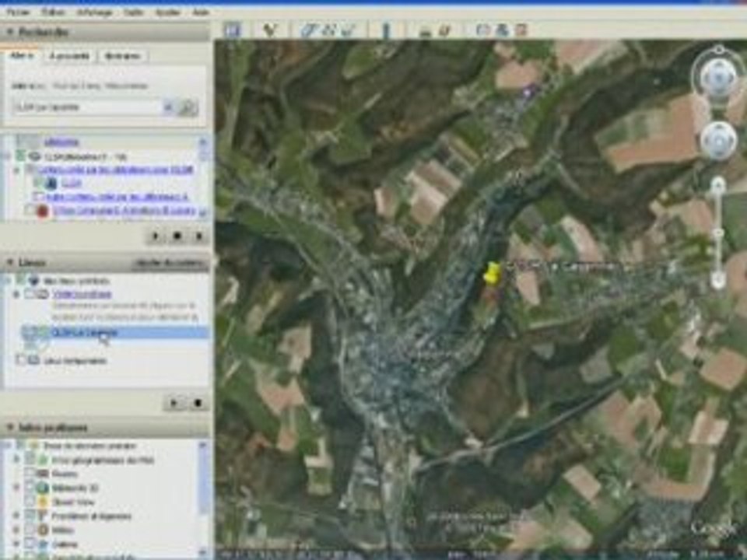Image resolution: width=747 pixels, height=560 pixels.
Task: Click the yellow pushpin placemark on map
Action: click(492, 273)
